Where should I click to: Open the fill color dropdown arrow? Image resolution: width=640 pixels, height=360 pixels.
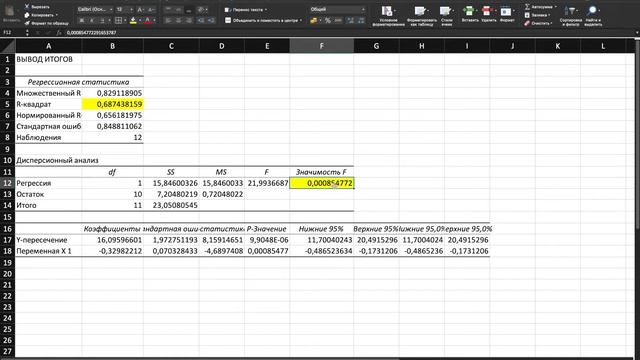(140, 20)
